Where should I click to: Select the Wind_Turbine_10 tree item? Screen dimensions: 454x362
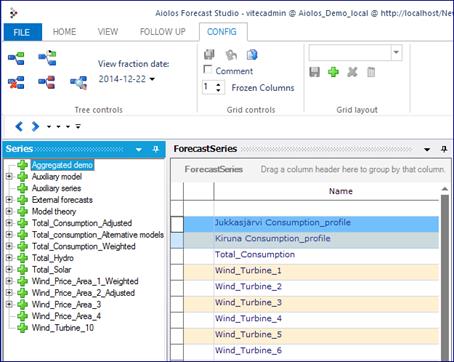coord(63,328)
